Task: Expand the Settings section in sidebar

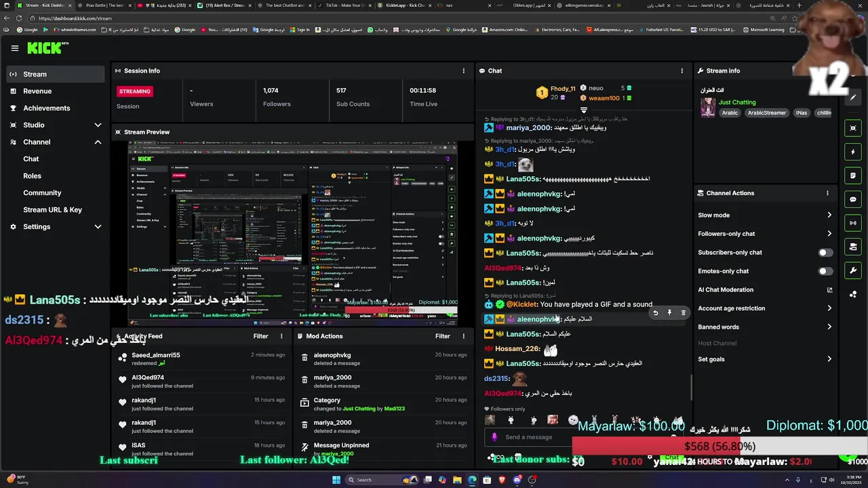Action: (x=98, y=227)
